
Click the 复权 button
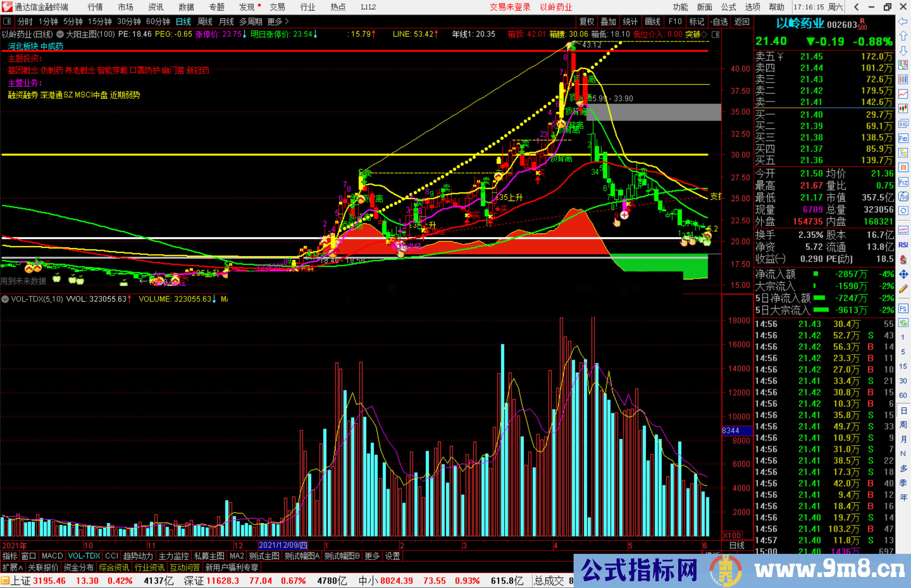tap(587, 21)
